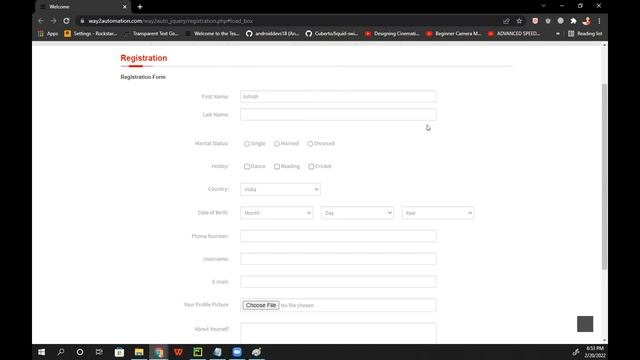640x360 pixels.
Task: Open the Apps bookmarks shortcut
Action: (x=48, y=33)
